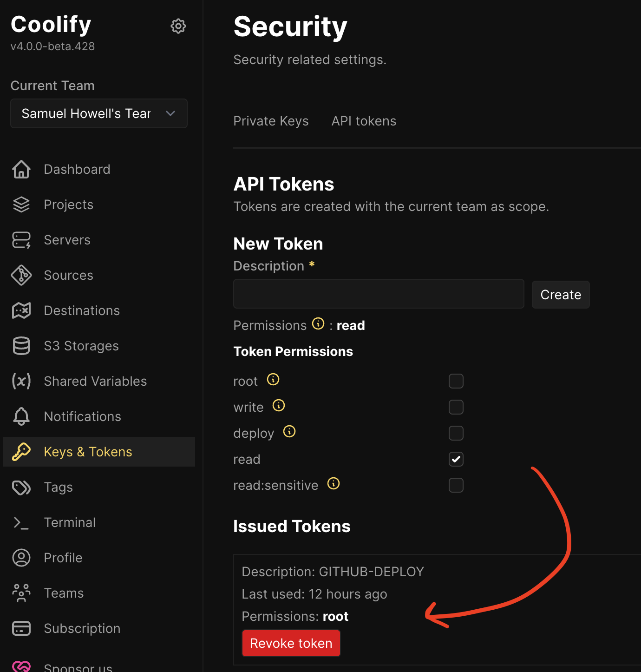Click the Terminal prompt icon
The image size is (641, 672).
[x=21, y=522]
